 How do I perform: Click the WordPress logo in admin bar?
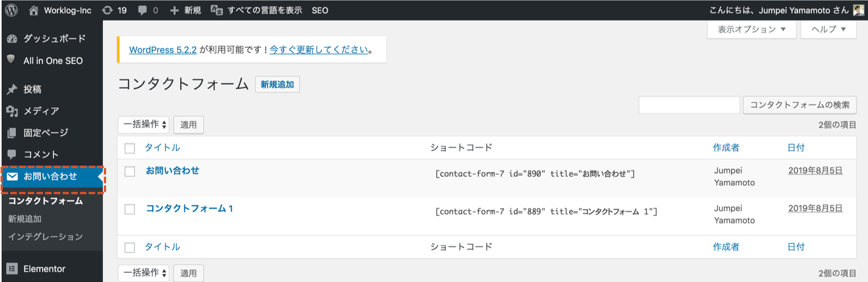coord(11,10)
